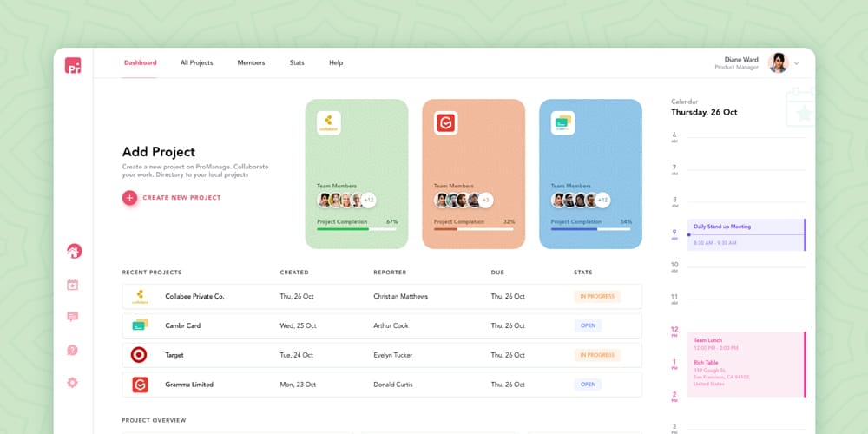Click the ProManage logo icon
The width and height of the screenshot is (868, 434).
click(73, 65)
